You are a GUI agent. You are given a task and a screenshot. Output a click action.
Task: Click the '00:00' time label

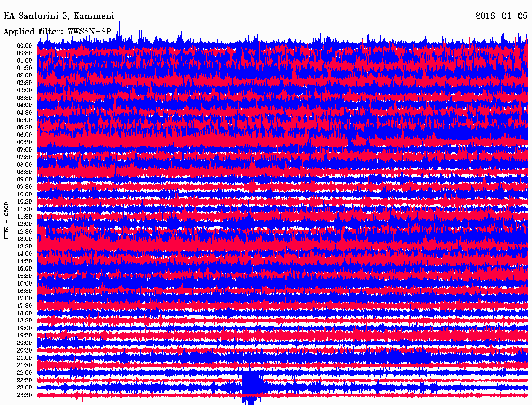tap(24, 46)
